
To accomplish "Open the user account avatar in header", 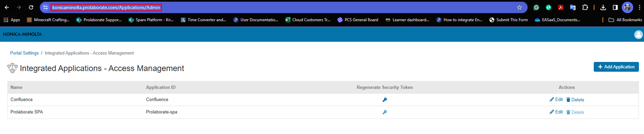I will [638, 34].
